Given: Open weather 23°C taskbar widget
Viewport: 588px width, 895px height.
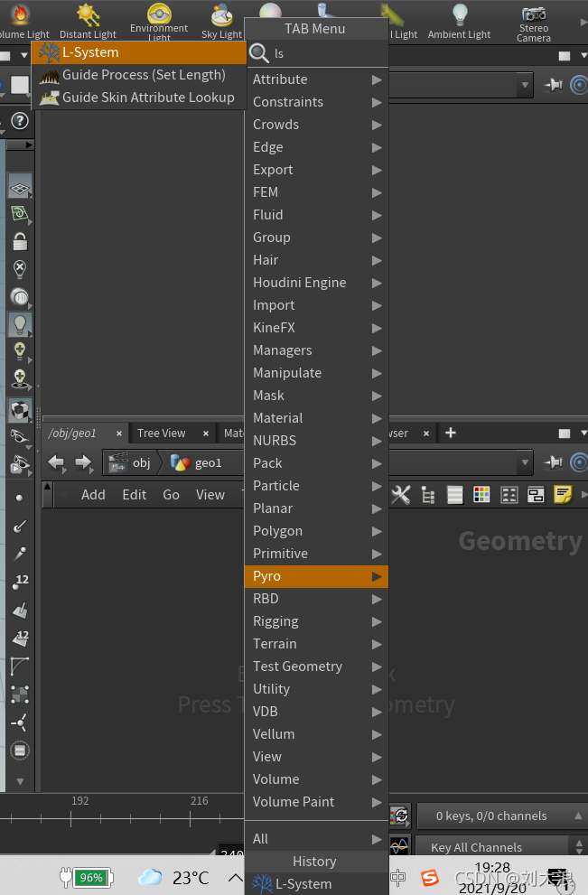Looking at the screenshot, I should tap(173, 877).
